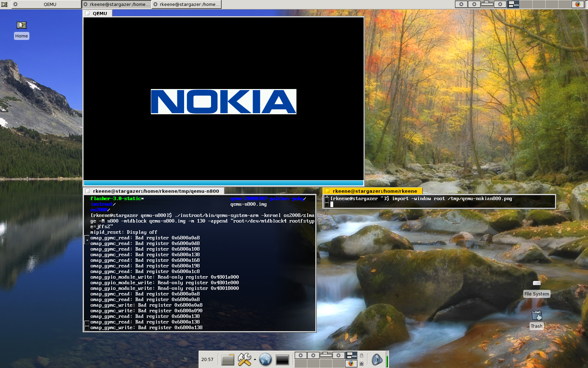Screen dimensions: 588x368
Task: Click the 'Read-only register 0x4801a000' line
Action: (164, 277)
